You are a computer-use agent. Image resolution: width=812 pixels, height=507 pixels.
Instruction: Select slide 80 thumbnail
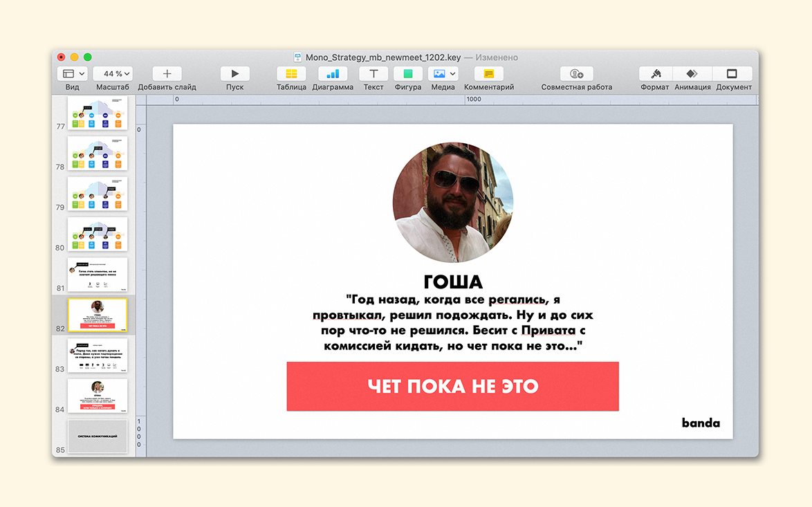(x=98, y=234)
